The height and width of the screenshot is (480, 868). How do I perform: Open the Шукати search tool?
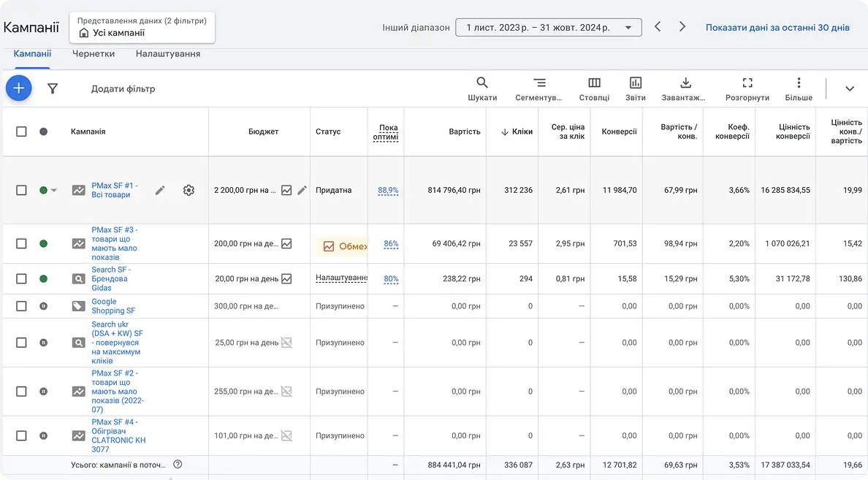click(x=482, y=88)
